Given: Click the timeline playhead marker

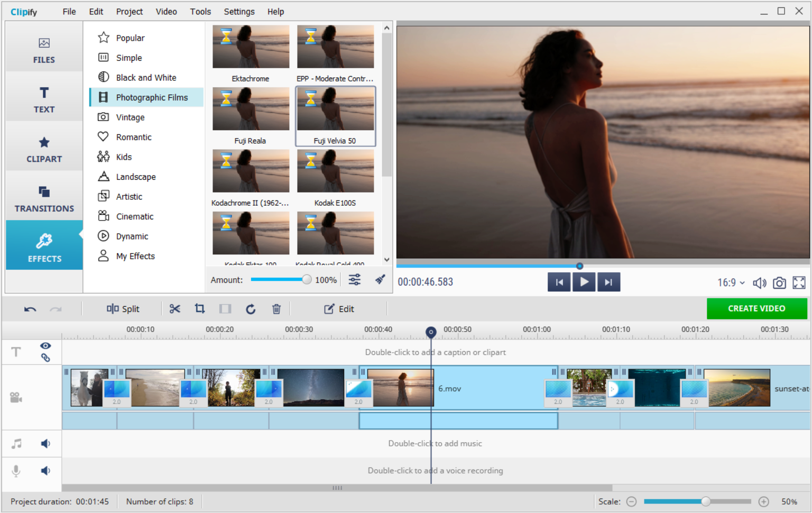Looking at the screenshot, I should click(431, 332).
